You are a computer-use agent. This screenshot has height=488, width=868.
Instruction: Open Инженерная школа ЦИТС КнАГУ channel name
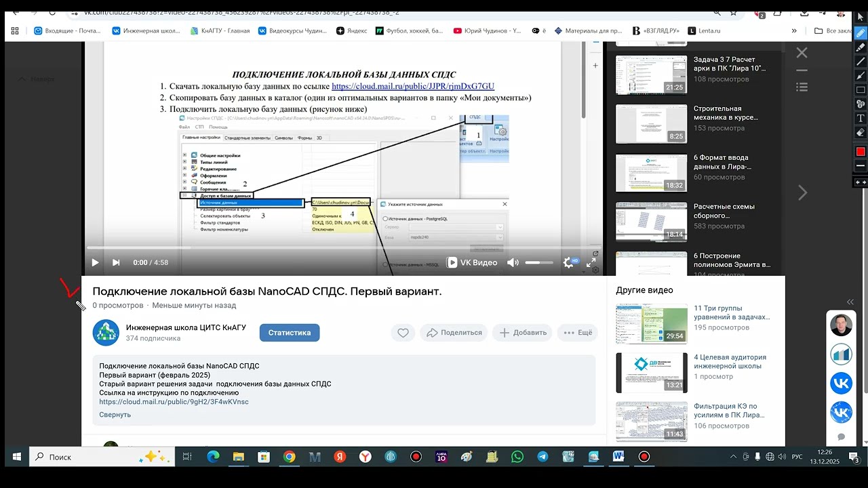point(186,327)
